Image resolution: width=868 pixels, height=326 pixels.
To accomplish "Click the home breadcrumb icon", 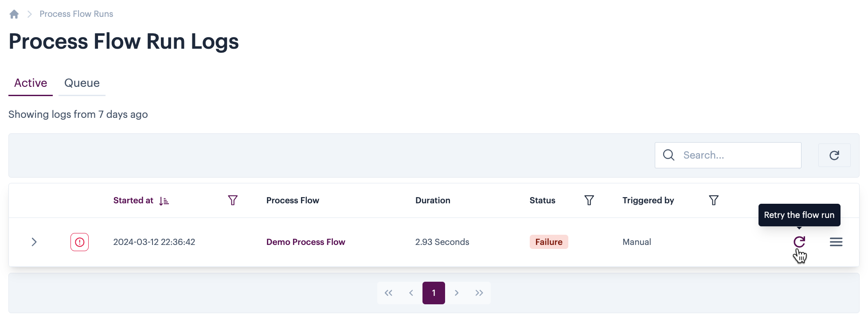I will click(x=14, y=14).
